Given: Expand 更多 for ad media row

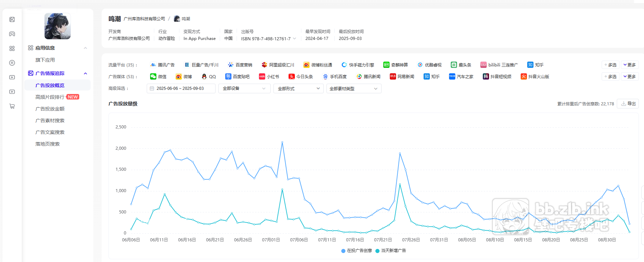Looking at the screenshot, I should [x=630, y=76].
